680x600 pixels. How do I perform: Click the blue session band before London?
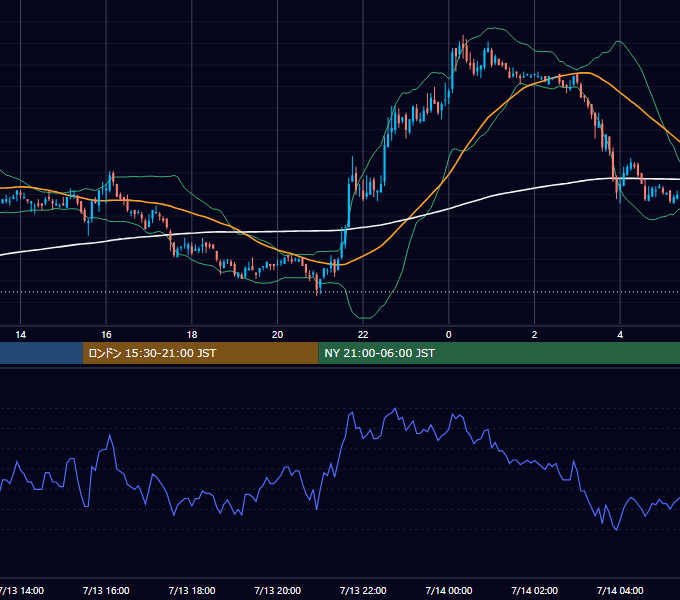41,353
